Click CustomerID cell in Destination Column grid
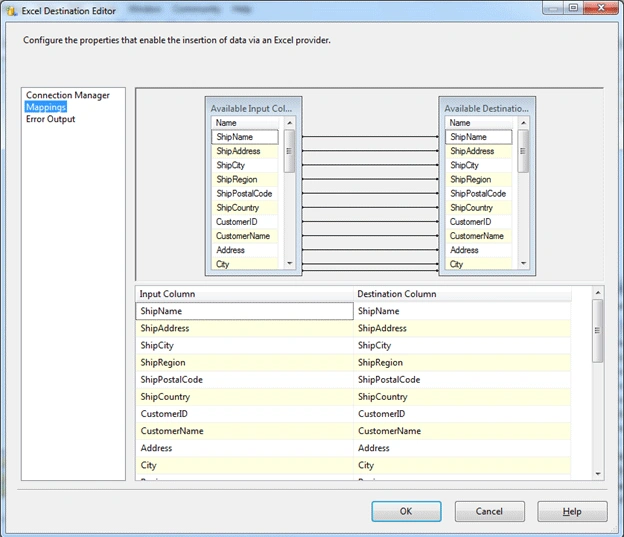 462,414
